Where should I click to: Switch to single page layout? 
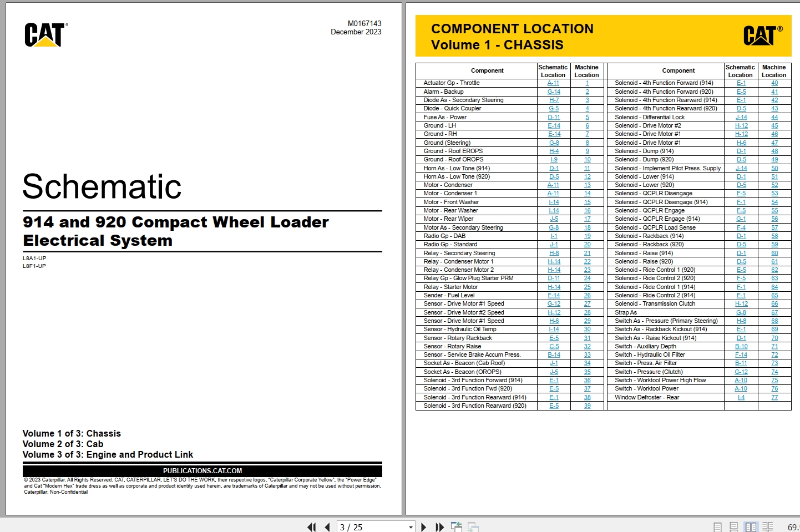click(717, 527)
